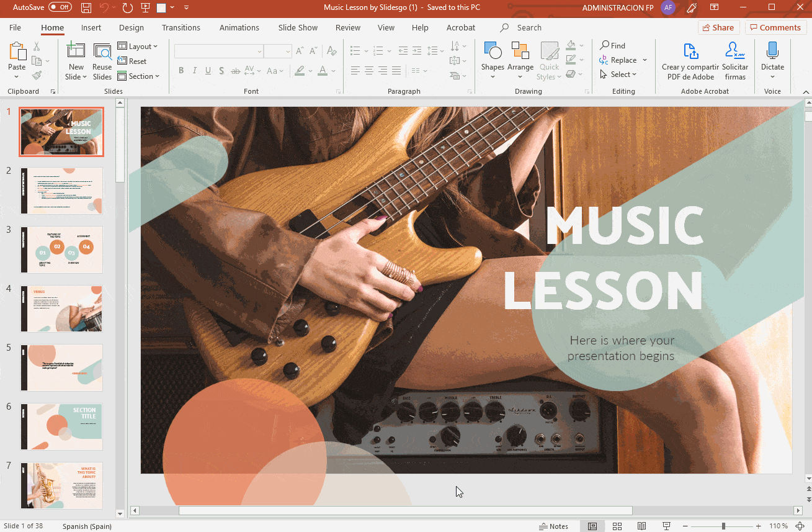Open the Design tab
The height and width of the screenshot is (532, 812).
tap(131, 28)
